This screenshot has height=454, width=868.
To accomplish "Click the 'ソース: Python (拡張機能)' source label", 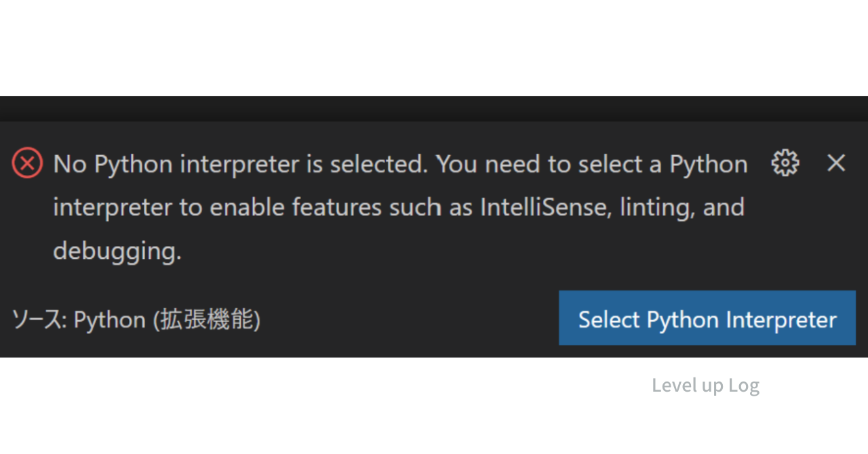I will point(136,320).
